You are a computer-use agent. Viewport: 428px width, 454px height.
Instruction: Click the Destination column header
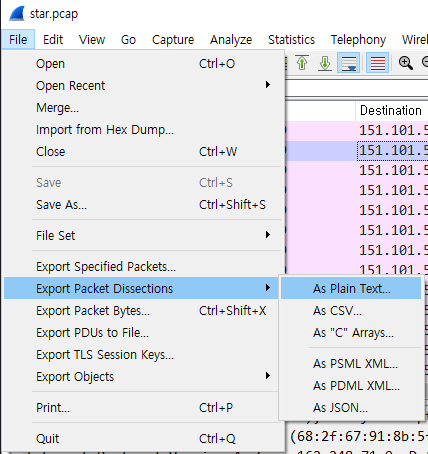(x=392, y=110)
